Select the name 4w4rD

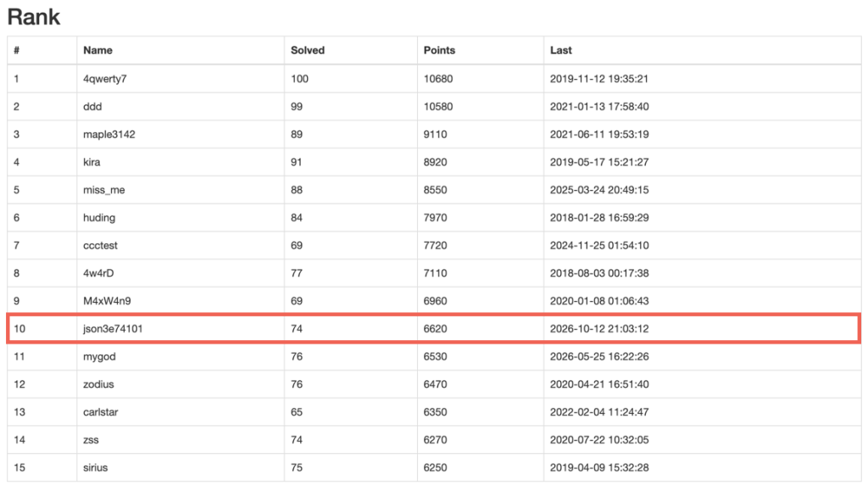coord(98,272)
